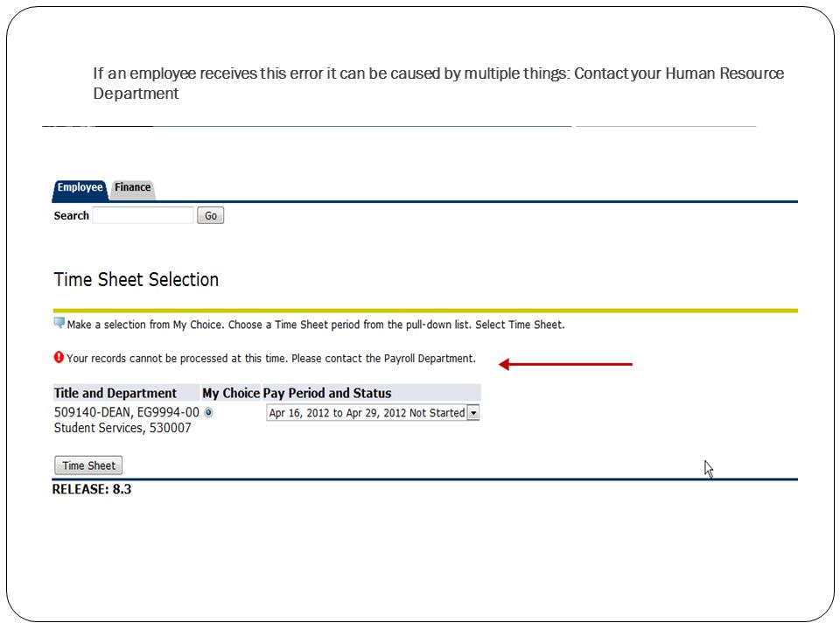The height and width of the screenshot is (630, 840).
Task: Click the Student Services, 530007 department text
Action: point(122,428)
